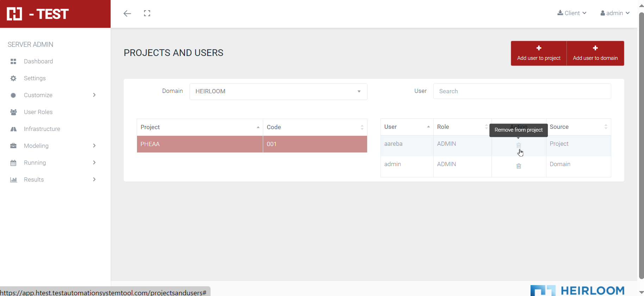The height and width of the screenshot is (296, 644).
Task: Open the Results menu item
Action: point(53,180)
